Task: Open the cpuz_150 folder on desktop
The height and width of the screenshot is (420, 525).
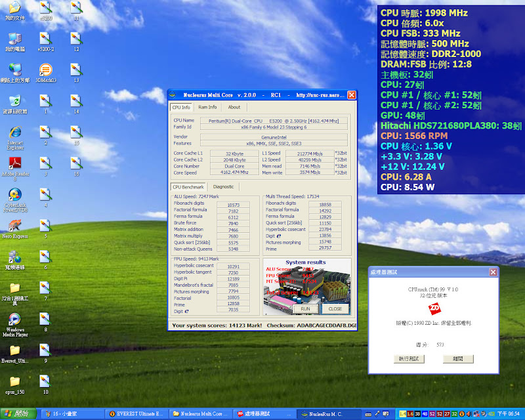Action: 14,381
